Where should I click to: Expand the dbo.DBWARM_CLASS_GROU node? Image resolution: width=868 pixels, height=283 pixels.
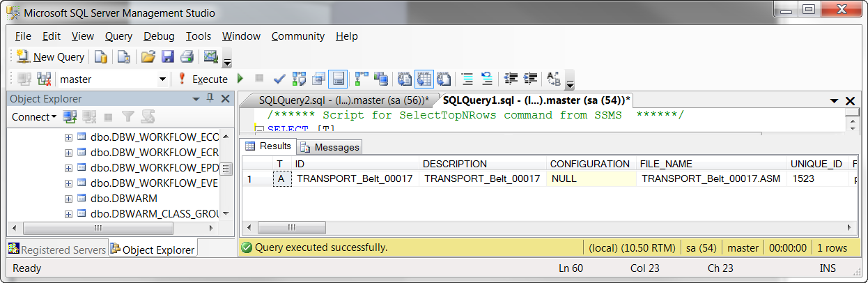click(68, 214)
